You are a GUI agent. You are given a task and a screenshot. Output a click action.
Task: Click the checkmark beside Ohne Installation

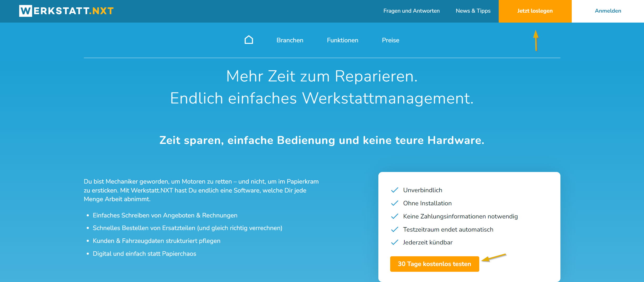(395, 203)
